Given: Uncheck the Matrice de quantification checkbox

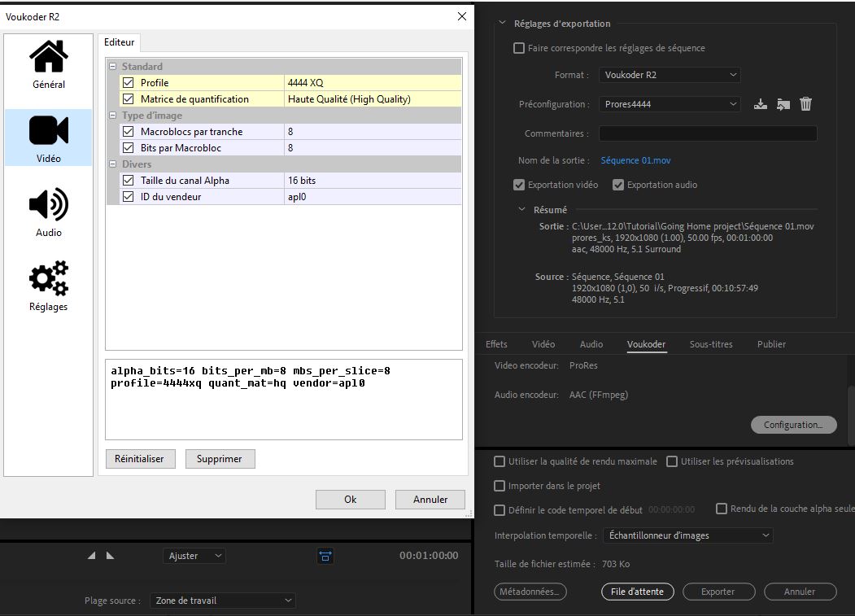Looking at the screenshot, I should point(129,99).
